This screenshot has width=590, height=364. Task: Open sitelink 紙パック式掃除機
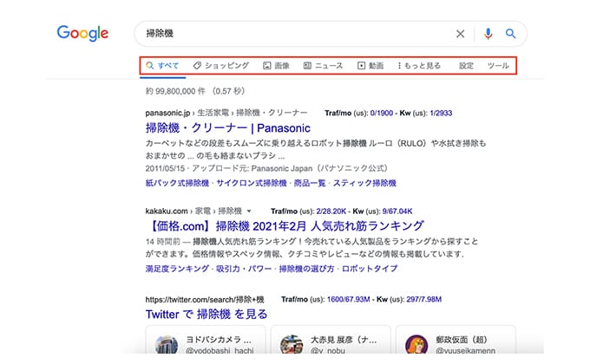point(177,183)
